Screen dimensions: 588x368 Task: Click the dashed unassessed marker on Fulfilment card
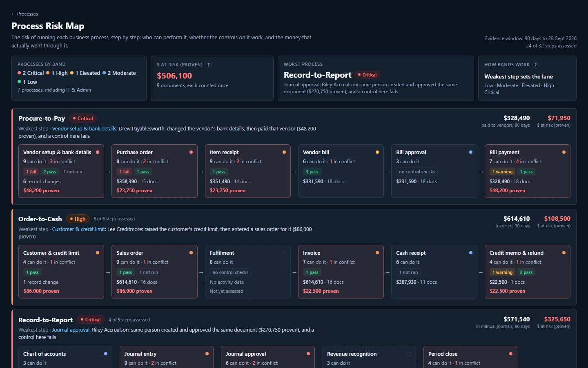(284, 253)
